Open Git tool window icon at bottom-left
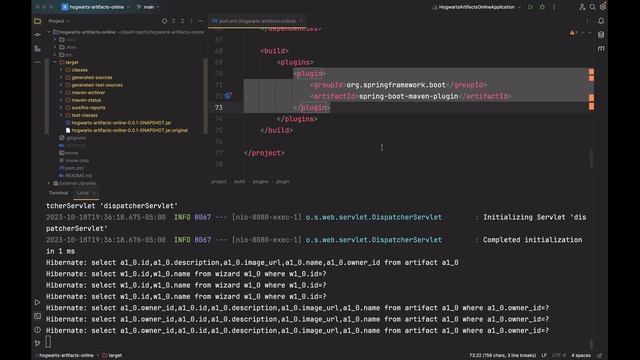The image size is (640, 360). (x=38, y=343)
